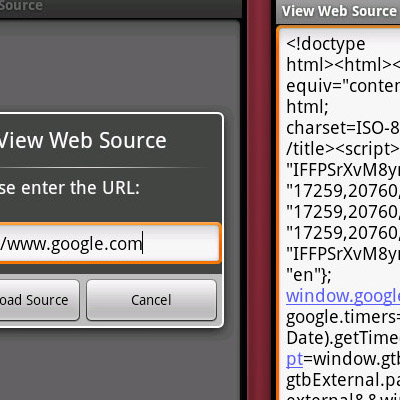The height and width of the screenshot is (400, 400).
Task: Click the google.timers line in source
Action: 343,317
